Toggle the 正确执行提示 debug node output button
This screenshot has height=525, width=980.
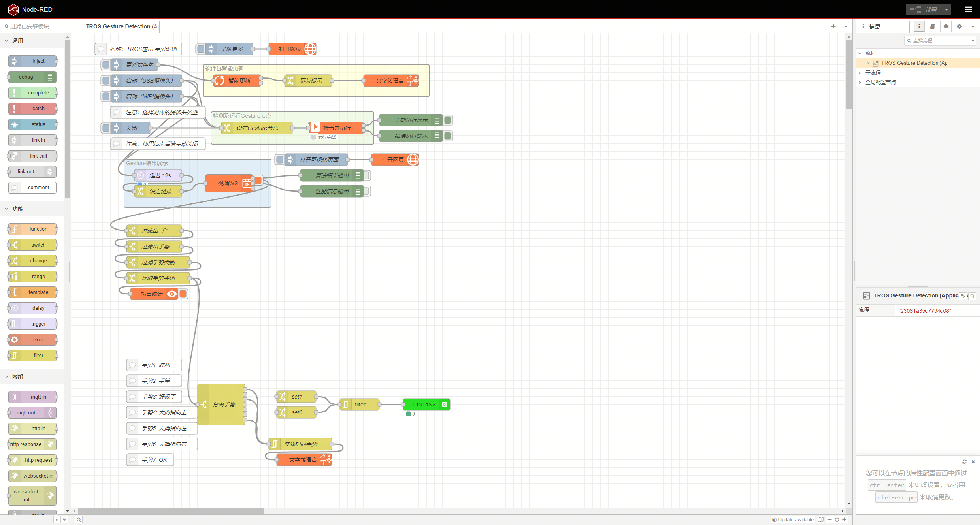[448, 120]
